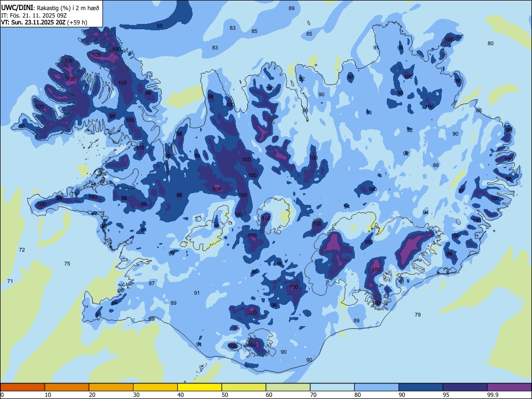Pick the 20–30 amber legend swatch

[x=111, y=387]
